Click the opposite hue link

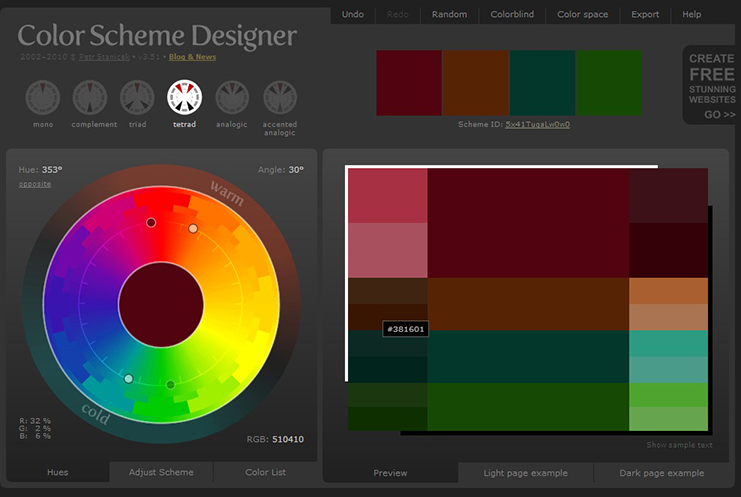[35, 185]
